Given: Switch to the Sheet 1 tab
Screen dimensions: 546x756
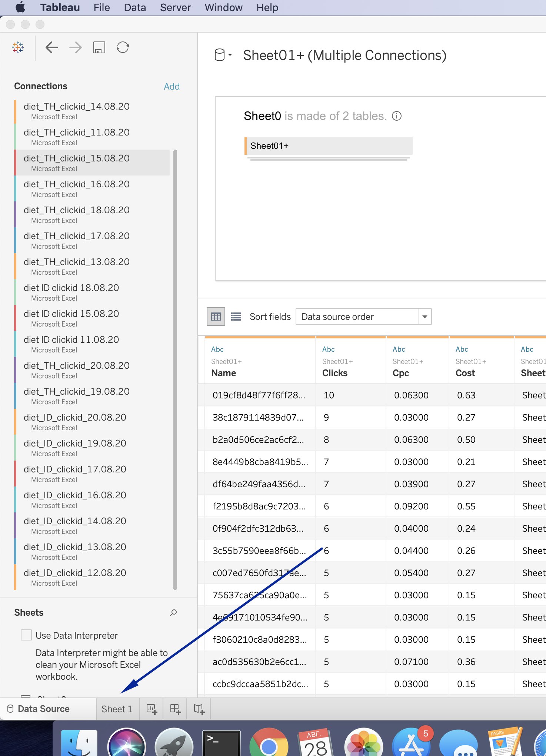Looking at the screenshot, I should (117, 709).
